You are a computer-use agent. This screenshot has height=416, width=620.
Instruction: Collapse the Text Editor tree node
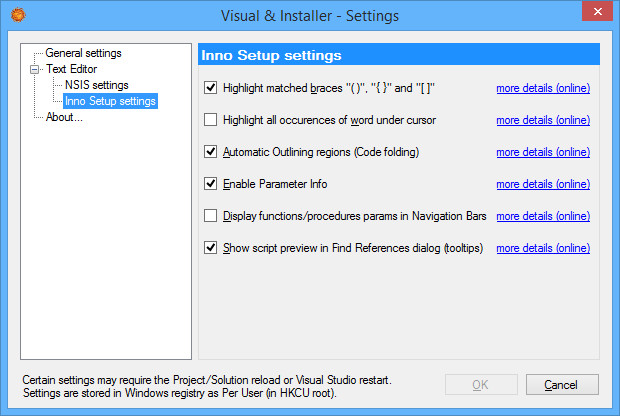point(34,69)
